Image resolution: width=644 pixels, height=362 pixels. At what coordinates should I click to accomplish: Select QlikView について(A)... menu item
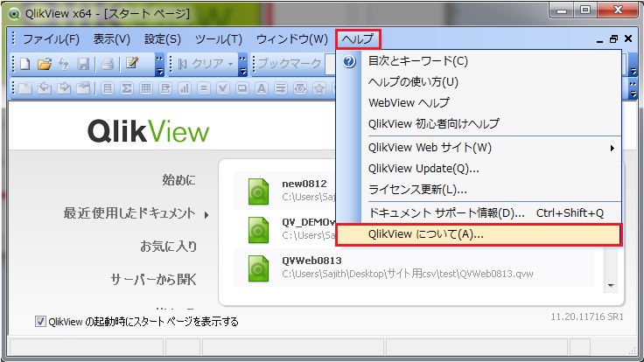[478, 234]
